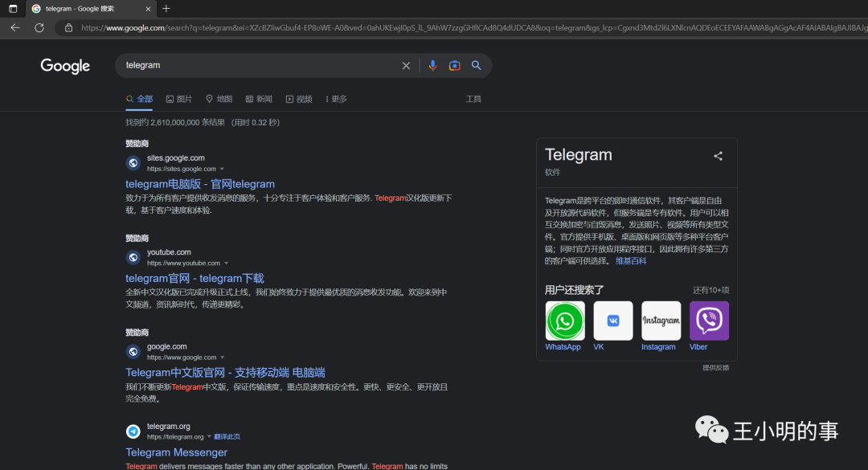Open VK related search thumbnail
Viewport: 868px width, 470px height.
612,321
